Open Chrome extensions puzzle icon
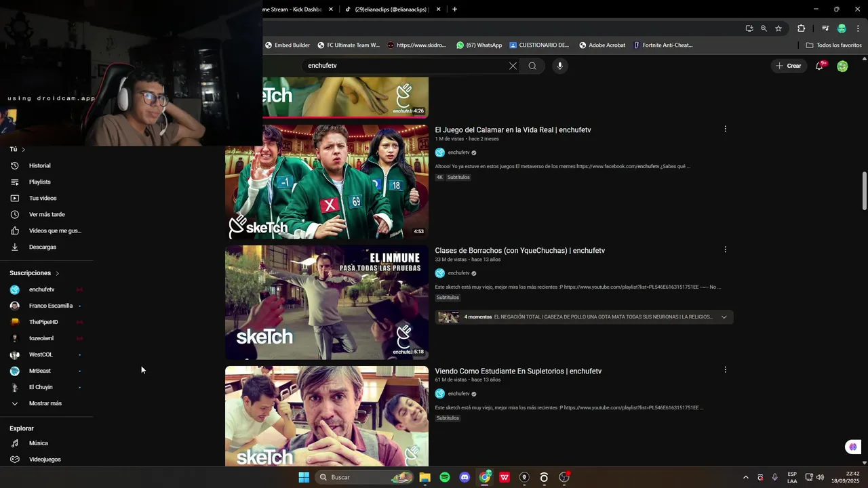Screen dimensions: 868x488 (x=801, y=28)
